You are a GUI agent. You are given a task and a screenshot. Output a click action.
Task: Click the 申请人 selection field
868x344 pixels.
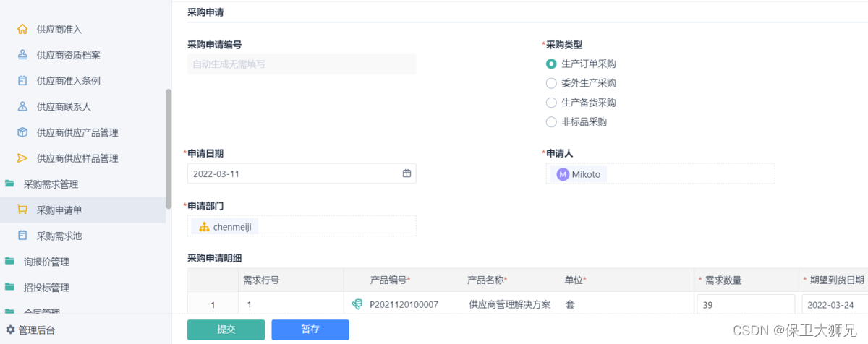coord(660,173)
